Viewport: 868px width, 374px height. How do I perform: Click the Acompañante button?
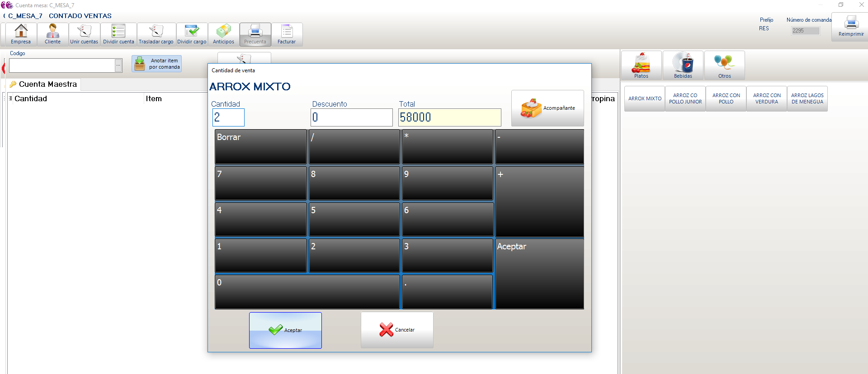pyautogui.click(x=547, y=108)
